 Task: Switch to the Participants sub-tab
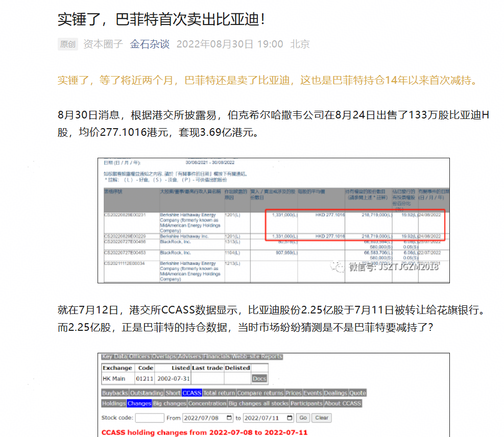click(306, 403)
